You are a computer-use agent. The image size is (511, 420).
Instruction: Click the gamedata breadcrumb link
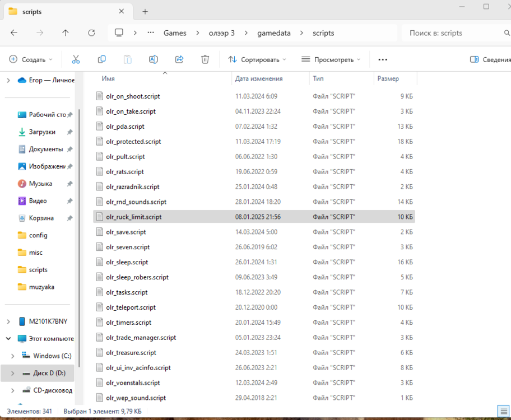coord(274,33)
